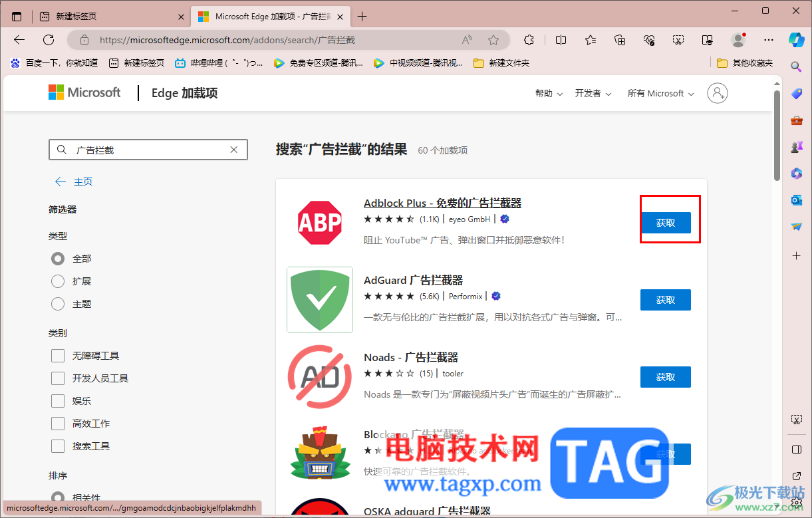Expand the 开发者 dropdown menu
812x518 pixels.
pos(593,94)
